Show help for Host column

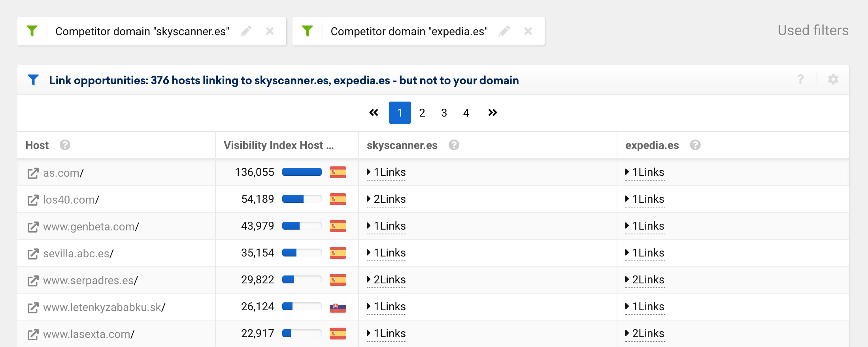65,145
